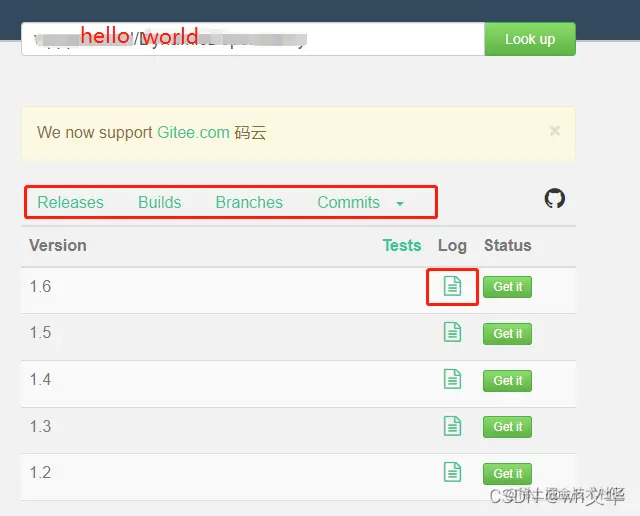Switch to the Builds tab

pos(160,202)
